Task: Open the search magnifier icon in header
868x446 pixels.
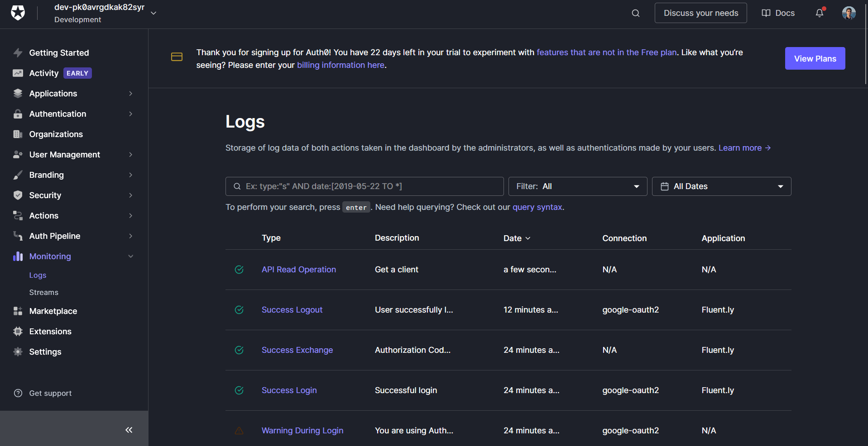Action: (636, 13)
